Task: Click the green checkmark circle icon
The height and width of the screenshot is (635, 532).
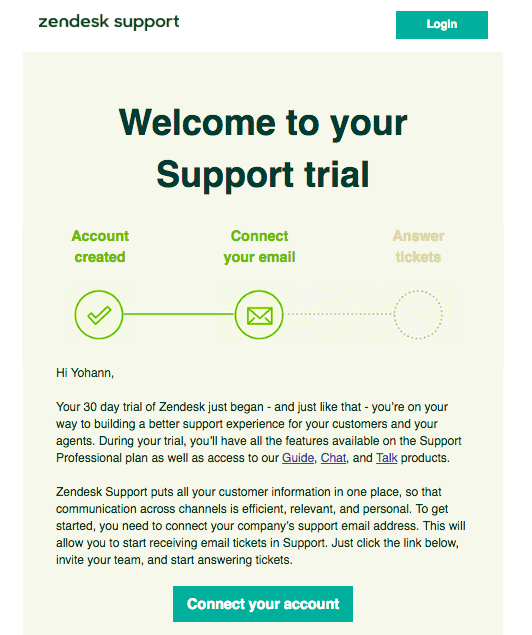Action: tap(99, 315)
